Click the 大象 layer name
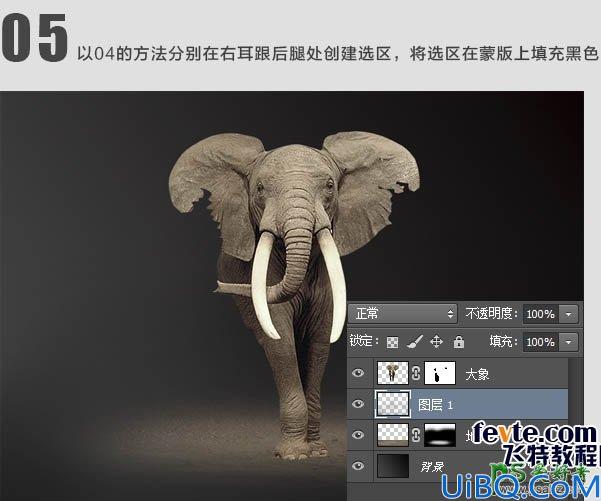This screenshot has width=601, height=501. point(477,374)
